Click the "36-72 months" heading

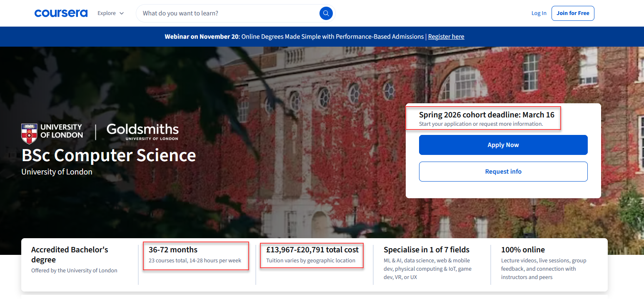173,250
